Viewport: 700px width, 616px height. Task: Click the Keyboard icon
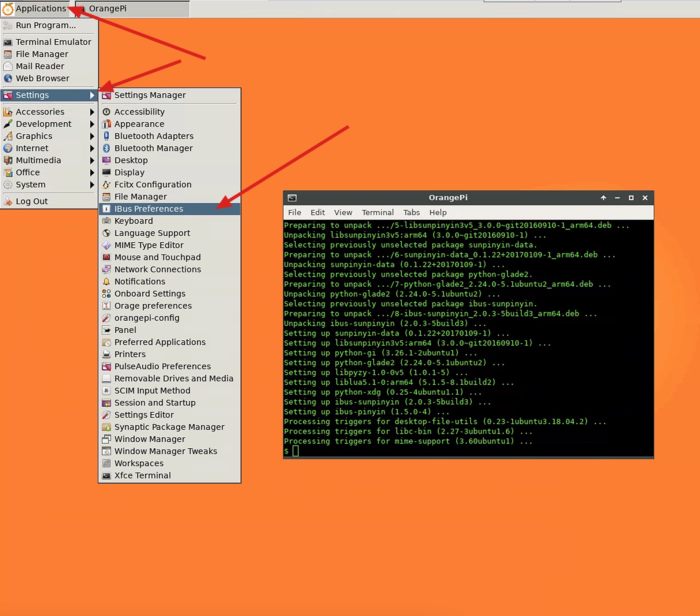click(x=106, y=221)
